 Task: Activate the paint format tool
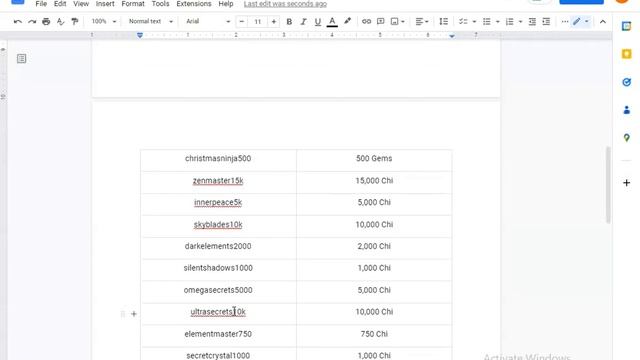pyautogui.click(x=75, y=22)
